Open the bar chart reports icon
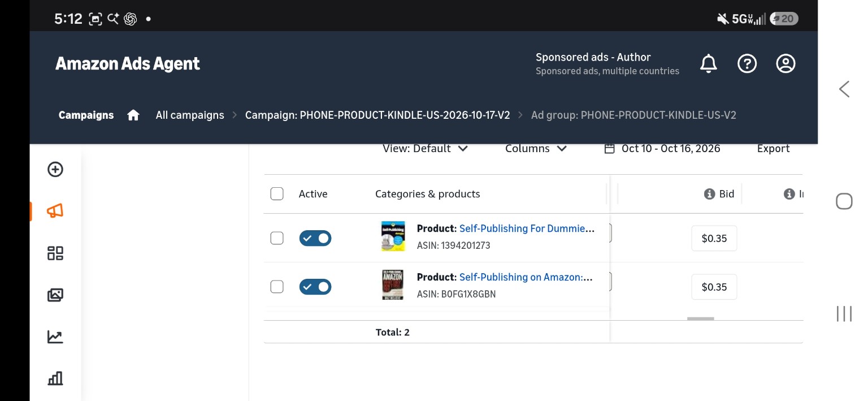This screenshot has width=868, height=401. tap(55, 378)
